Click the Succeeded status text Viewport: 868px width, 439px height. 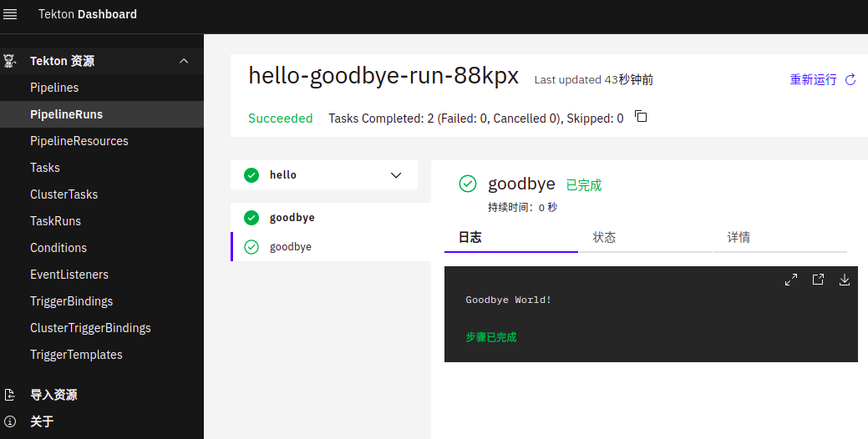pyautogui.click(x=280, y=119)
